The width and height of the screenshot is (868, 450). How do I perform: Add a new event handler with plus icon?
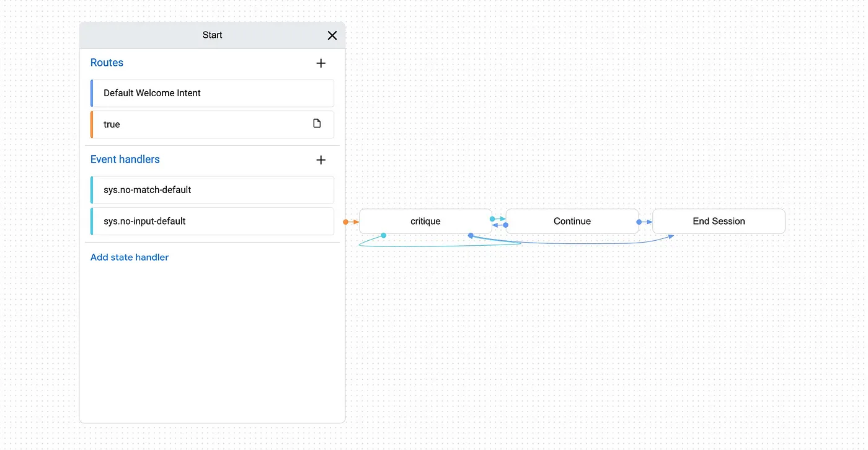321,160
